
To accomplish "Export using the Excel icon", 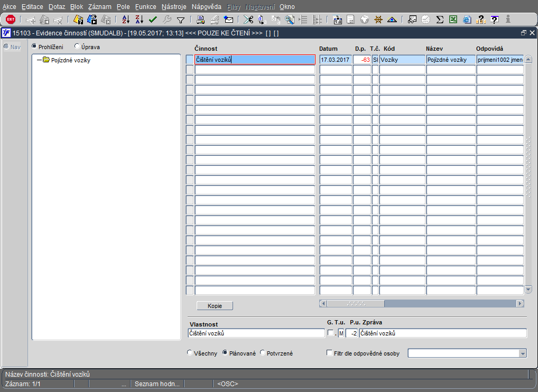I will click(453, 20).
